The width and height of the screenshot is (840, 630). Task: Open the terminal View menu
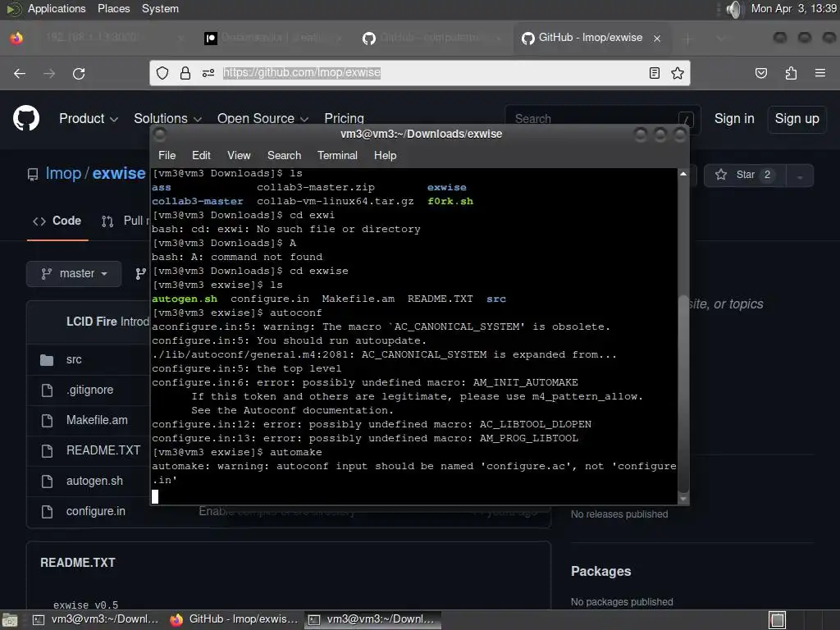click(x=239, y=155)
